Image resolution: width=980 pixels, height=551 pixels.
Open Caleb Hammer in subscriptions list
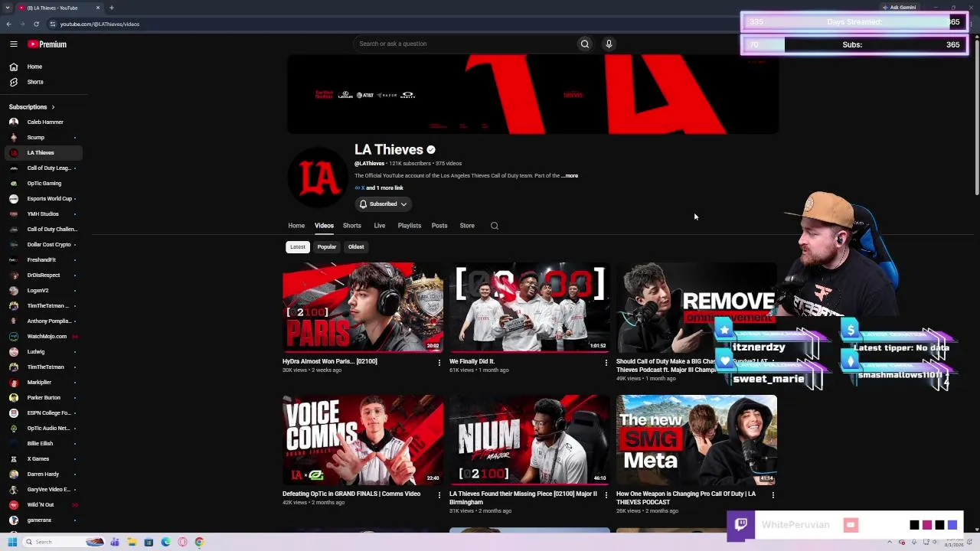[x=43, y=122]
